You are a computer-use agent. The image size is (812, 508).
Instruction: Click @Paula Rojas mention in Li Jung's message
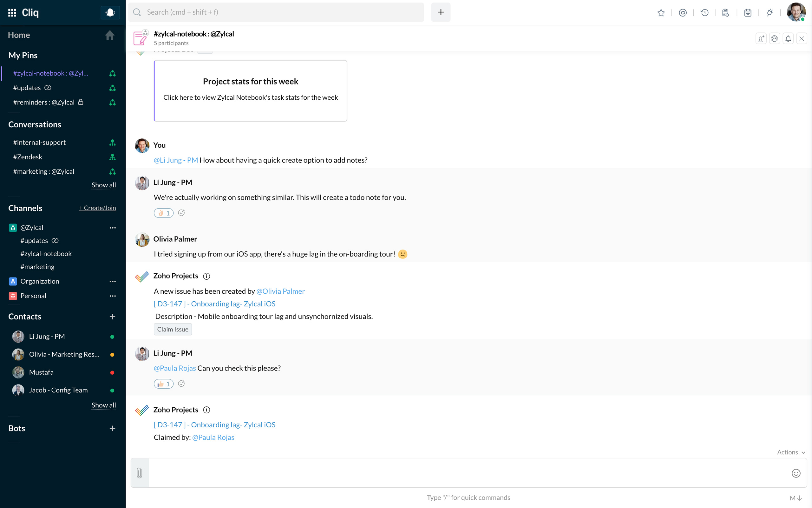[174, 368]
